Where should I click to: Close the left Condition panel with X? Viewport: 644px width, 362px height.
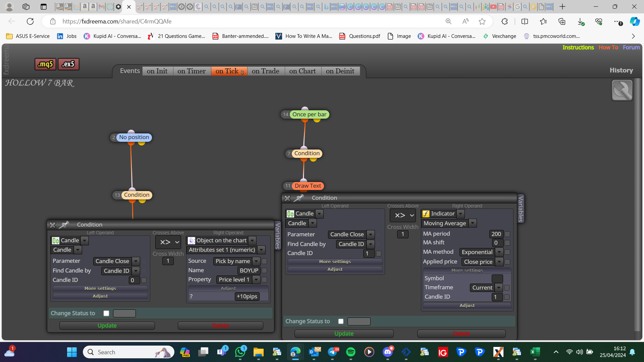tap(52, 225)
